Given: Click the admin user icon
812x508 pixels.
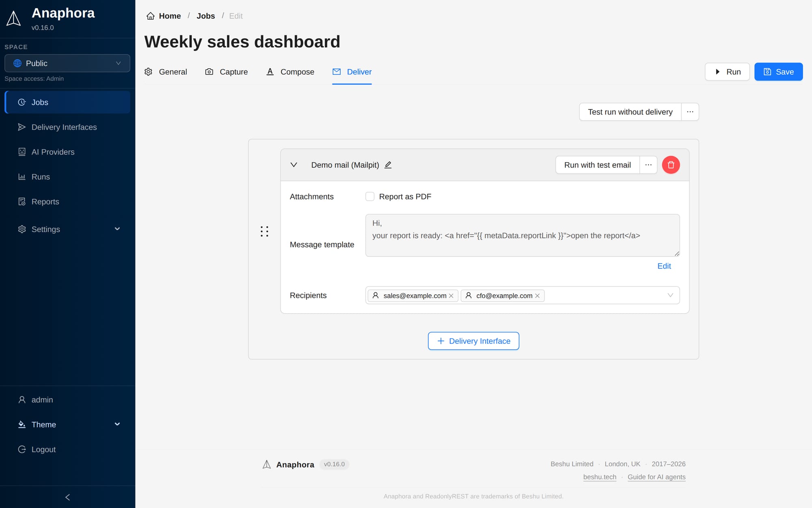Looking at the screenshot, I should click(x=22, y=400).
